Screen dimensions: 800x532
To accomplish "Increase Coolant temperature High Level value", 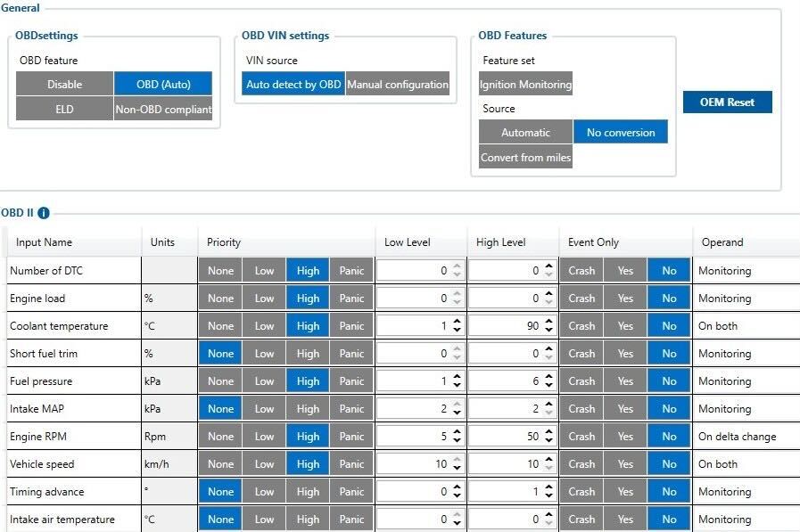I will pyautogui.click(x=548, y=322).
